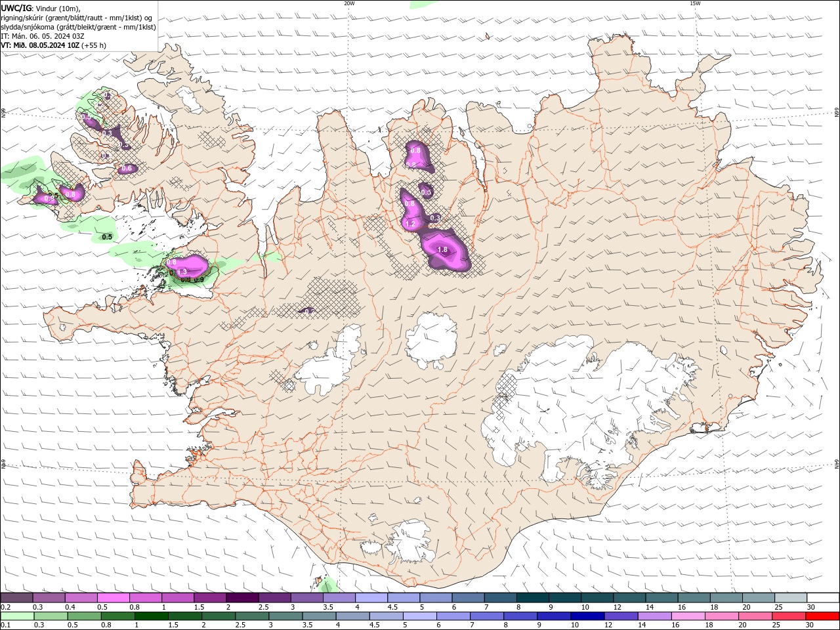Click the black '0.5' value over the western sea
This screenshot has width=840, height=630.
coord(107,237)
